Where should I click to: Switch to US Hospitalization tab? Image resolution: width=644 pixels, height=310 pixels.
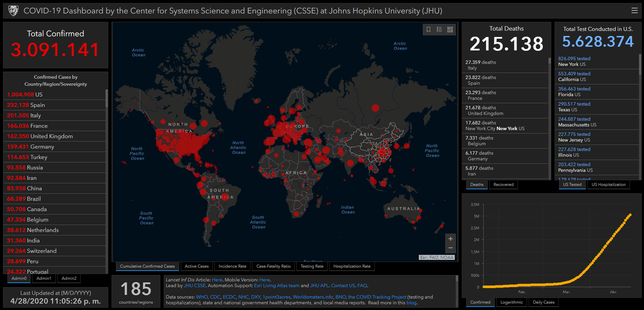tap(608, 185)
